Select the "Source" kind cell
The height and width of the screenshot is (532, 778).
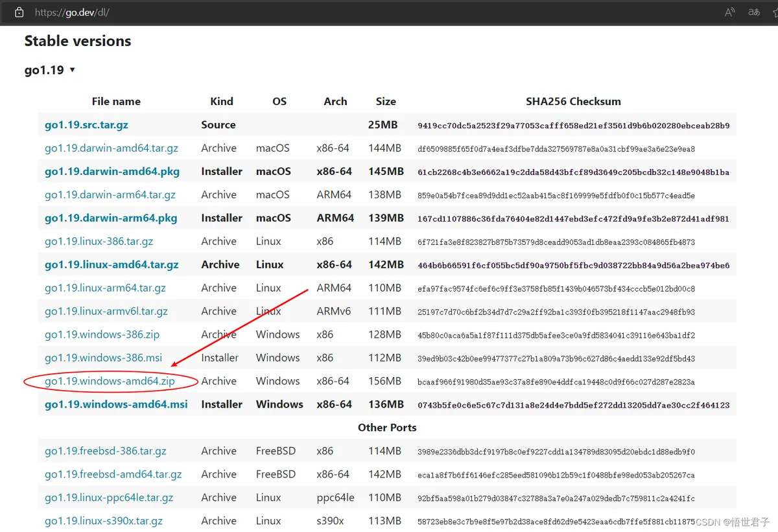218,125
